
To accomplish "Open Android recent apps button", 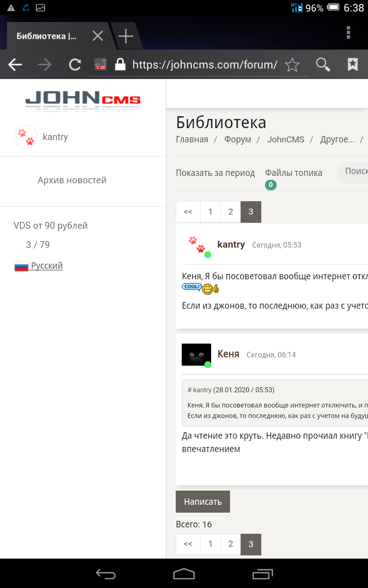I will coord(262,573).
